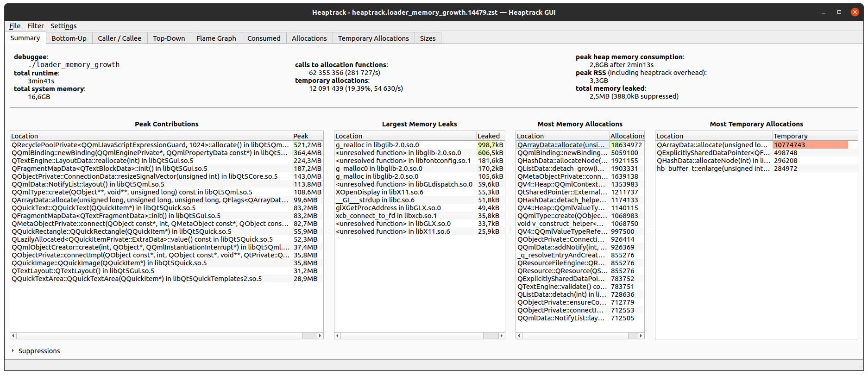Open the Settings menu
This screenshot has width=868, height=375.
63,26
